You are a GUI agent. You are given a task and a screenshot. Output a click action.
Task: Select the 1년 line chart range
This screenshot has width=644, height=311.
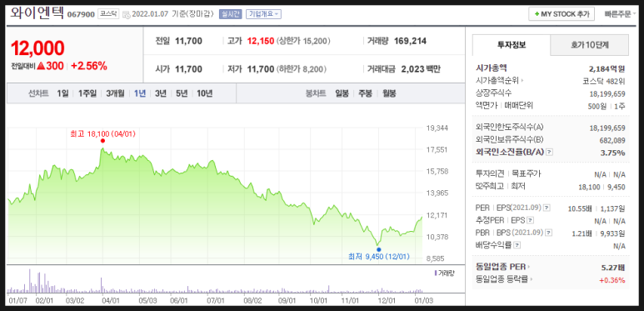[140, 93]
